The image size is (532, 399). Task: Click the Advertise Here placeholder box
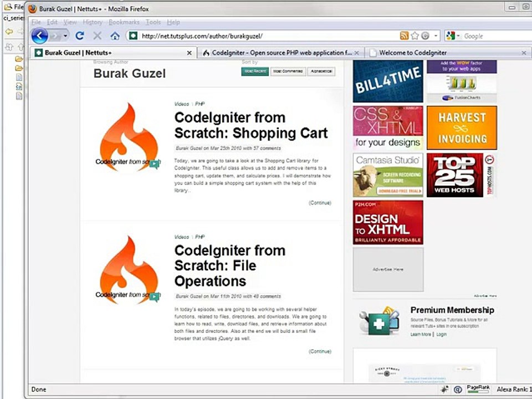388,269
